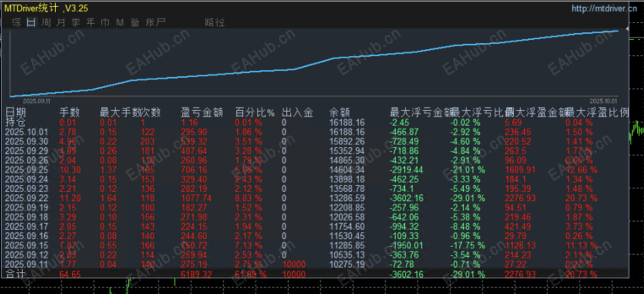Click the 盈亏金额 column header
644x294 pixels.
click(x=201, y=112)
